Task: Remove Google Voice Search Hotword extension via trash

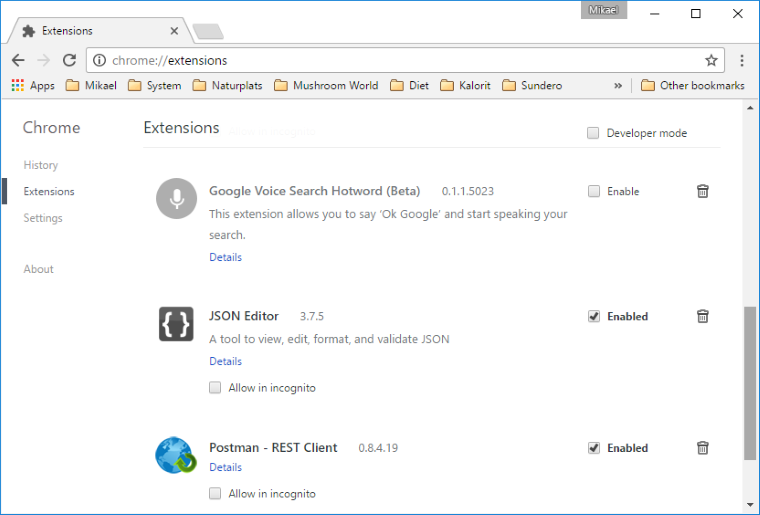Action: tap(702, 191)
